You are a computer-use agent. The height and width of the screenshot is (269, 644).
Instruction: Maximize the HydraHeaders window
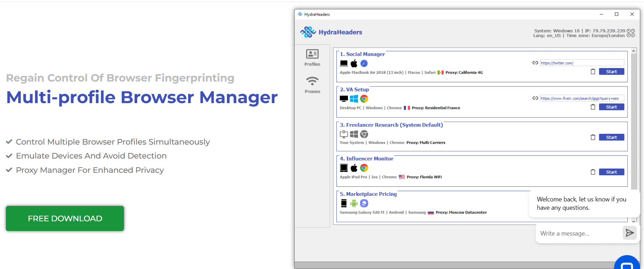click(616, 14)
